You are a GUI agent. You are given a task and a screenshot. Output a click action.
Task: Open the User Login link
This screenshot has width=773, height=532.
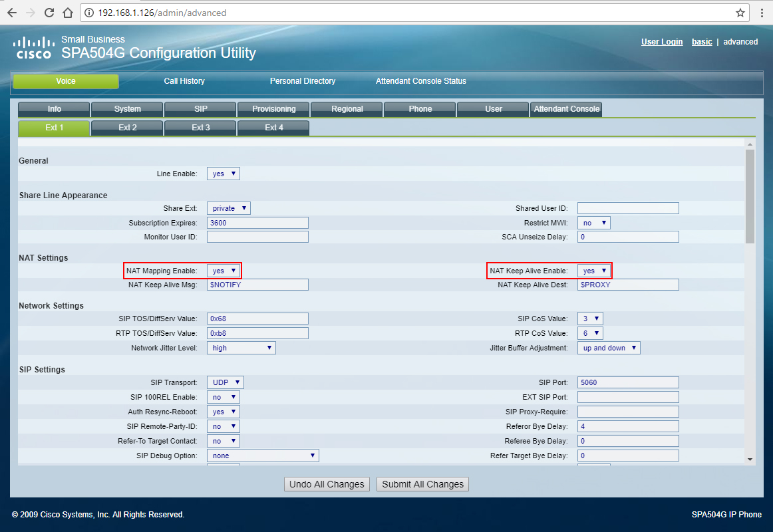click(662, 42)
